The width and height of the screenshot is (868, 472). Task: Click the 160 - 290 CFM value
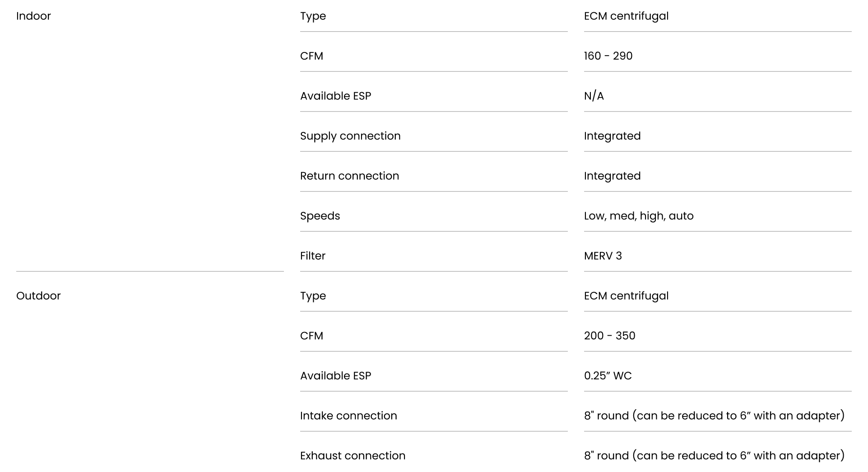click(608, 56)
